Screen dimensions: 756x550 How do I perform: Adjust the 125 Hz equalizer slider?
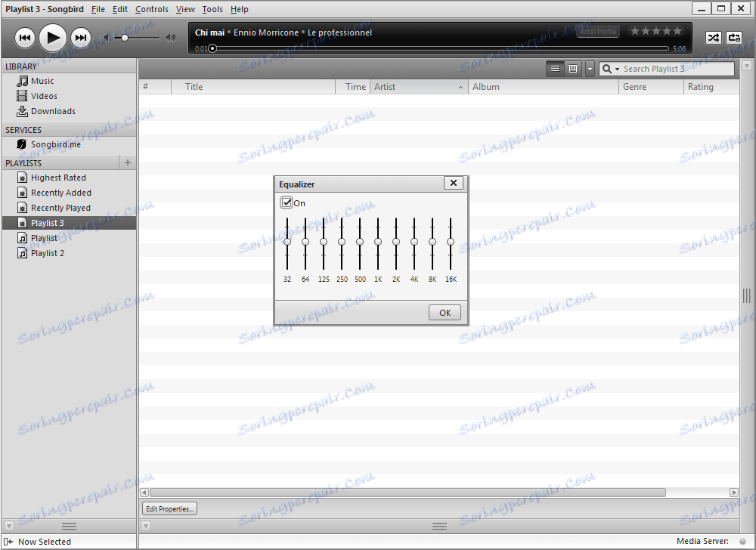pyautogui.click(x=324, y=242)
